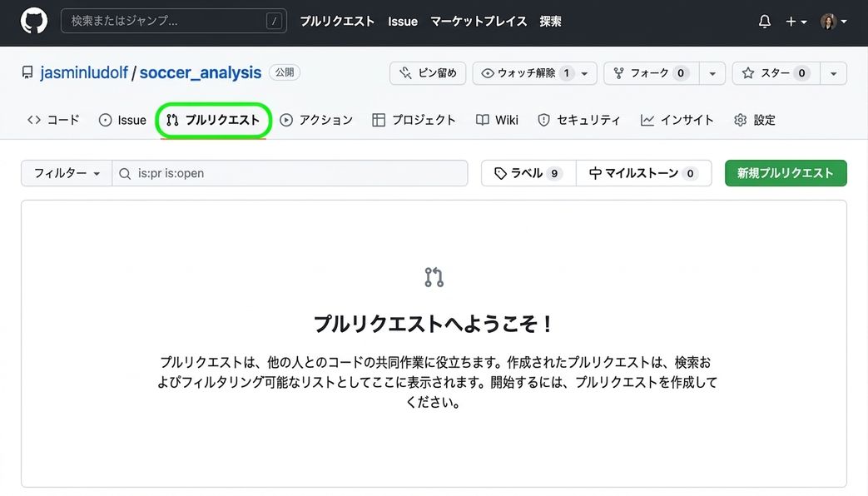This screenshot has height=496, width=868.
Task: Switch to the アクション tab
Action: pyautogui.click(x=316, y=120)
